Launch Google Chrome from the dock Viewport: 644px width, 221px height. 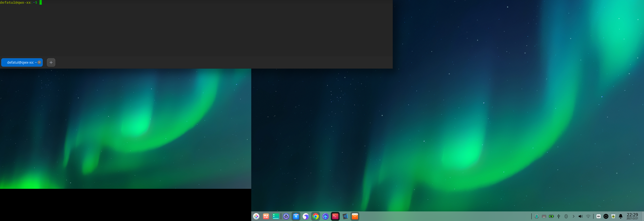tap(316, 217)
